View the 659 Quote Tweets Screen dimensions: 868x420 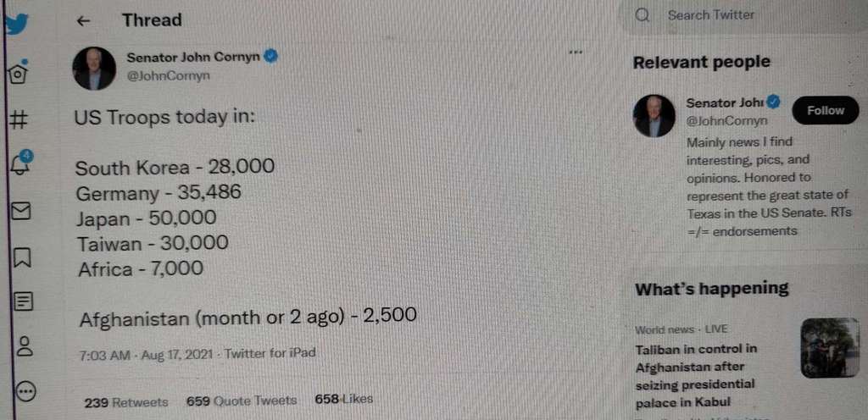tap(242, 401)
